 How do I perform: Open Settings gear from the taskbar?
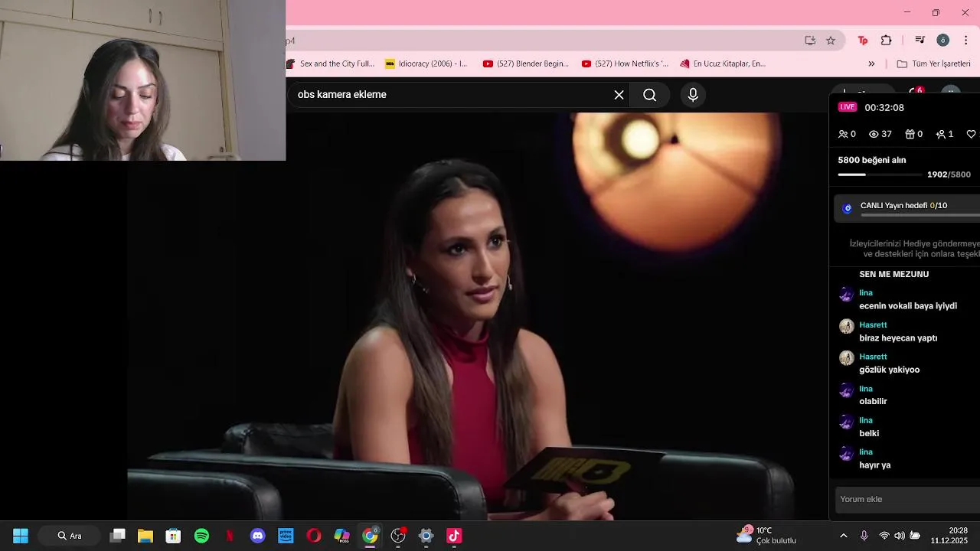tap(426, 536)
